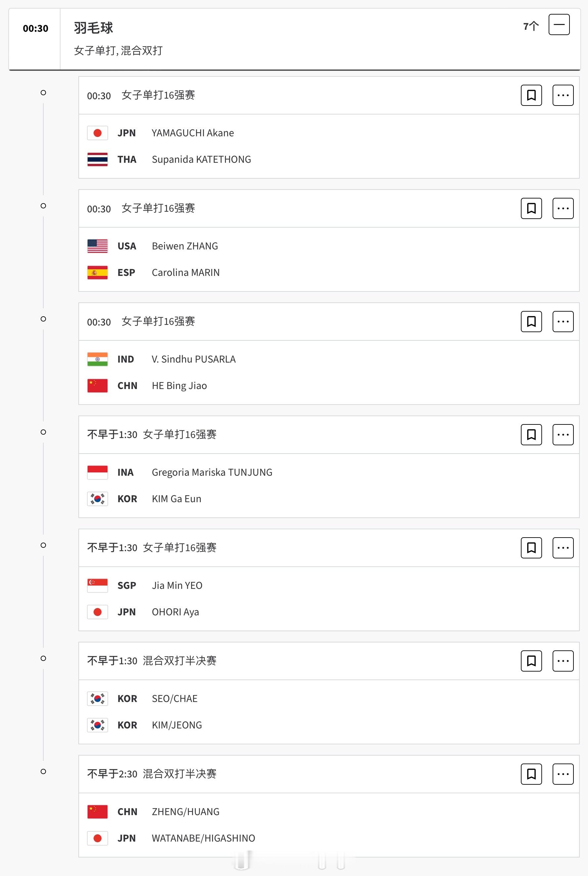Viewport: 588px width, 876px height.
Task: Click bookmark icon for YEO vs OHORI match
Action: click(x=531, y=548)
